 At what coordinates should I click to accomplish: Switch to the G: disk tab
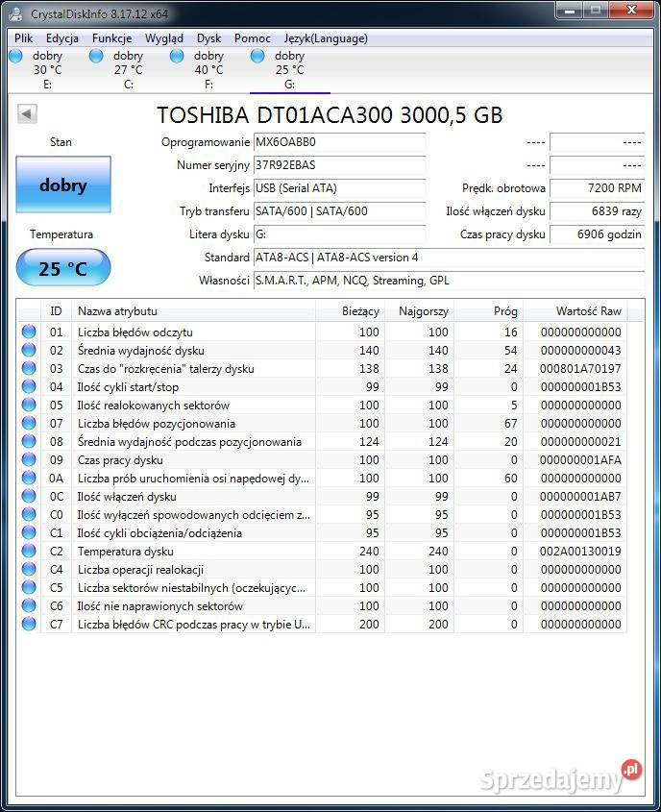289,70
